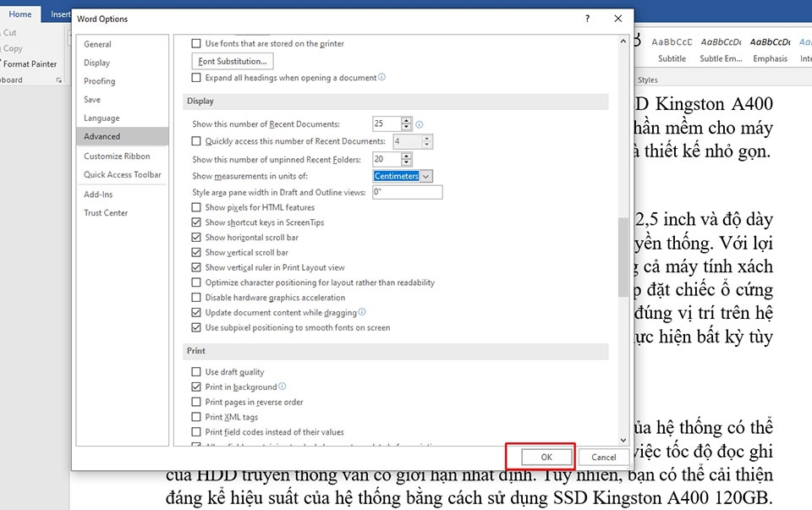Select Advanced options category
812x510 pixels.
[x=122, y=136]
